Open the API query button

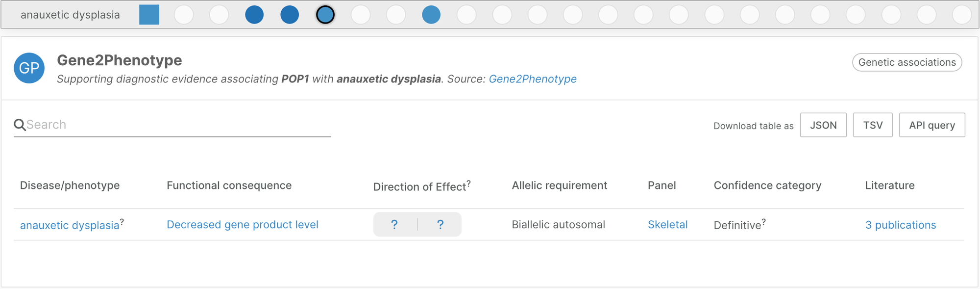point(931,125)
